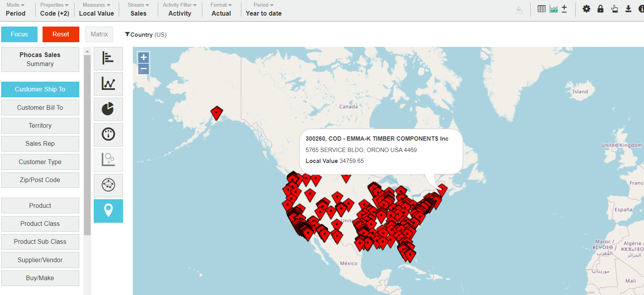This screenshot has height=295, width=644.
Task: Open the Period Year to date dropdown
Action: click(x=264, y=9)
